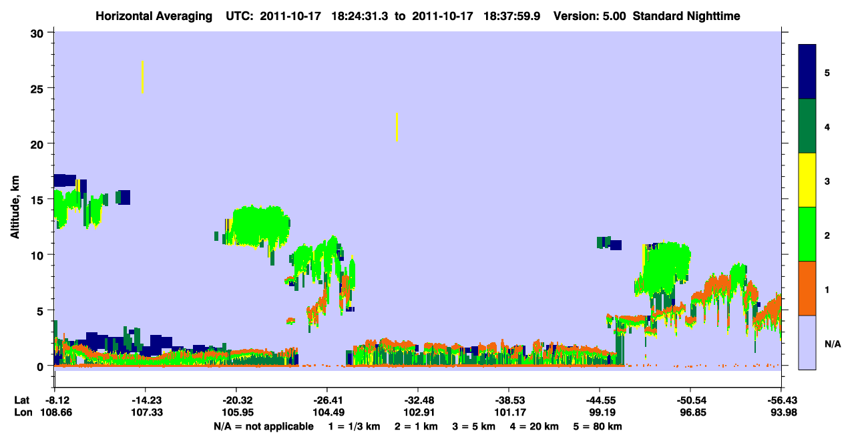
Task: Click the orange colorbar segment labeled 1
Action: coord(807,288)
